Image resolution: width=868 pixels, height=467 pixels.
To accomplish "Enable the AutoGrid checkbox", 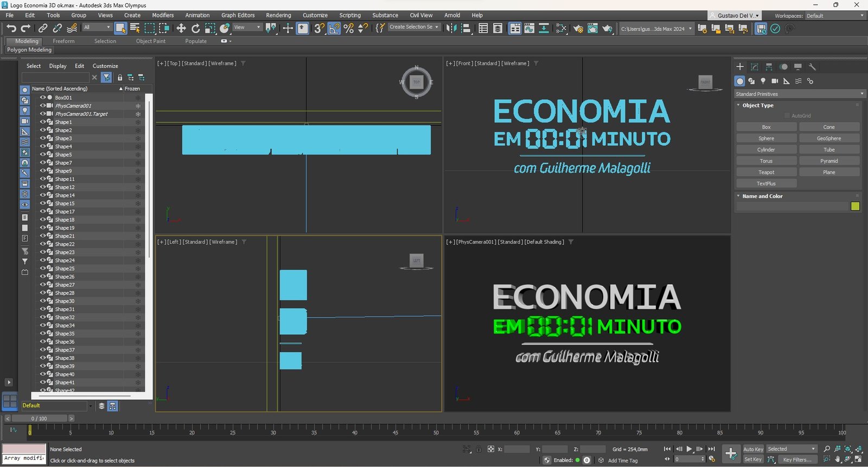I will click(787, 116).
